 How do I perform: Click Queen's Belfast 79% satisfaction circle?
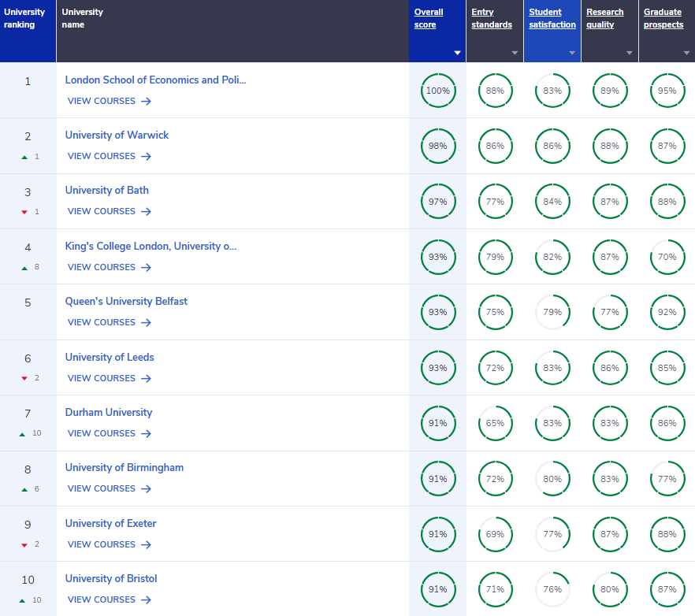pos(552,312)
